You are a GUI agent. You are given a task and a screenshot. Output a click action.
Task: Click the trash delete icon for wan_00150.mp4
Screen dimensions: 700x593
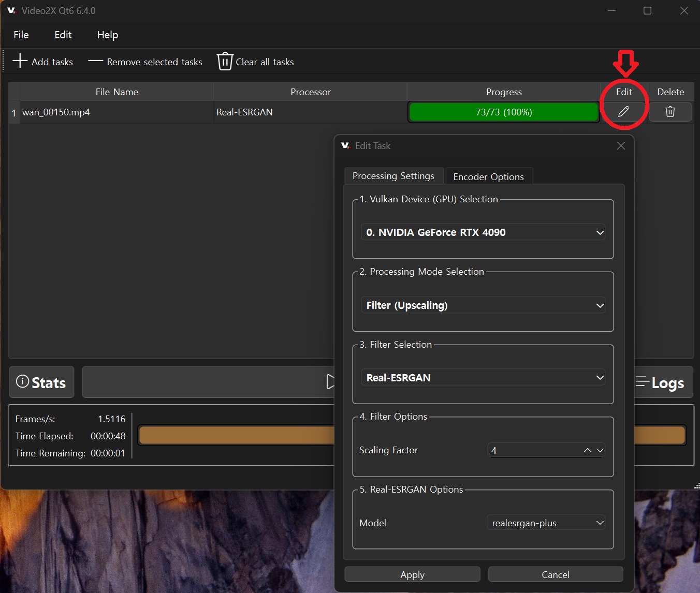coord(670,112)
